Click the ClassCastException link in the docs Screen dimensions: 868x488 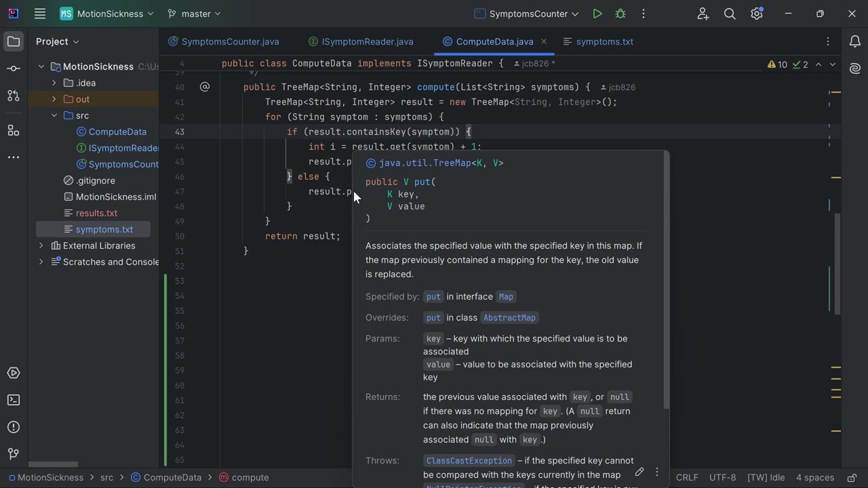point(469,461)
